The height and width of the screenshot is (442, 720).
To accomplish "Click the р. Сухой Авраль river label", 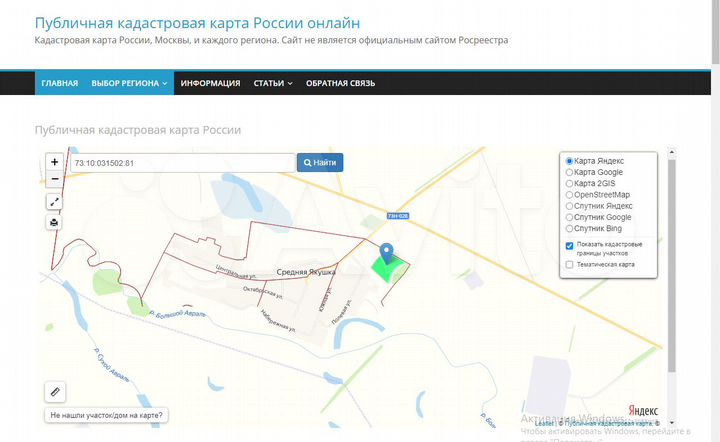I will pyautogui.click(x=111, y=365).
